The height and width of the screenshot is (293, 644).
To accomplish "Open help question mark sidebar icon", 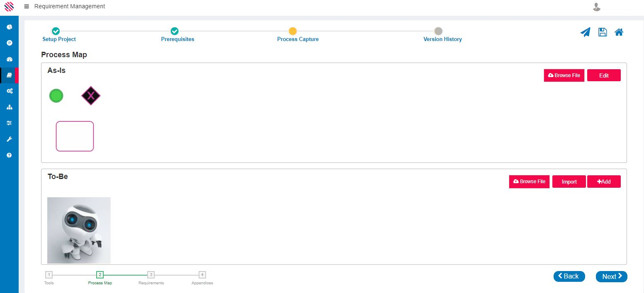I will pos(10,155).
